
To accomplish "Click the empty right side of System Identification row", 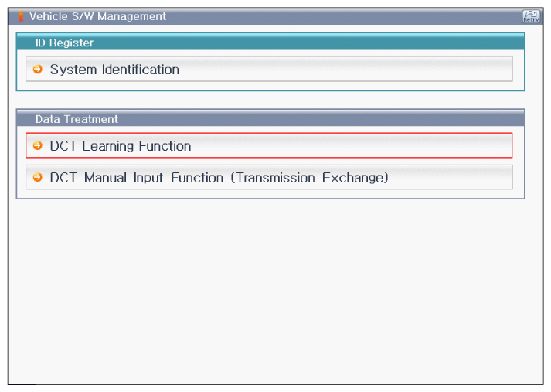I will [346, 70].
